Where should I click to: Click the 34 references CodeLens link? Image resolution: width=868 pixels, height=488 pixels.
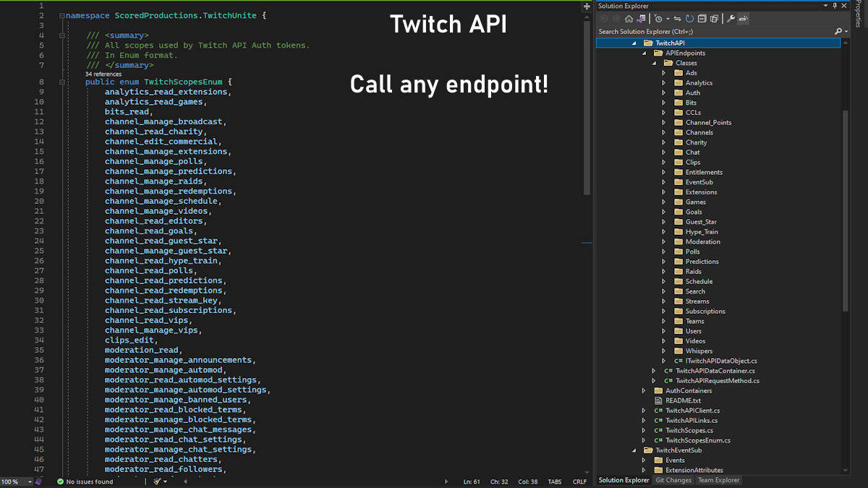point(103,74)
